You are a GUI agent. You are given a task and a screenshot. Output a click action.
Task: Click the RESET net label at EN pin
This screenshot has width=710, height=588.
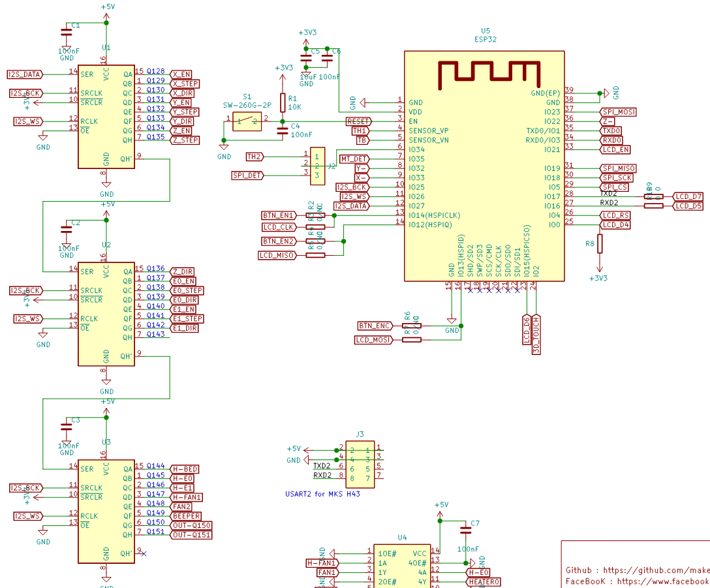coord(359,121)
